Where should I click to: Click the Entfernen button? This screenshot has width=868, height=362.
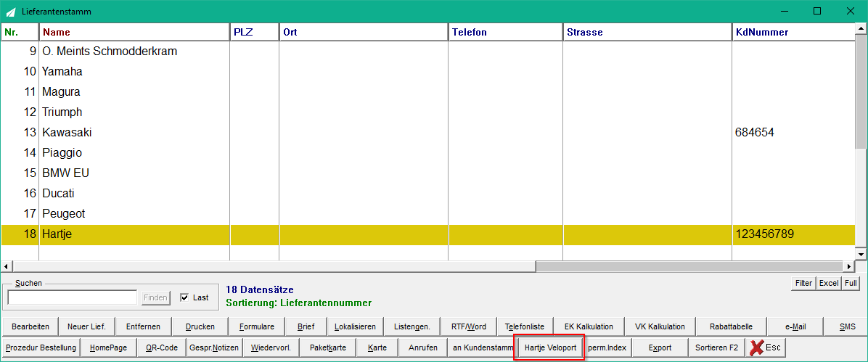coord(144,326)
